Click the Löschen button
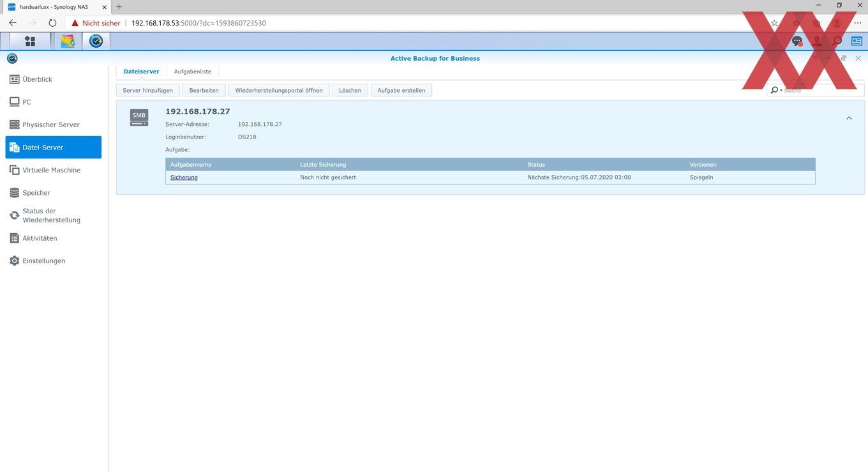The image size is (868, 472). (350, 90)
